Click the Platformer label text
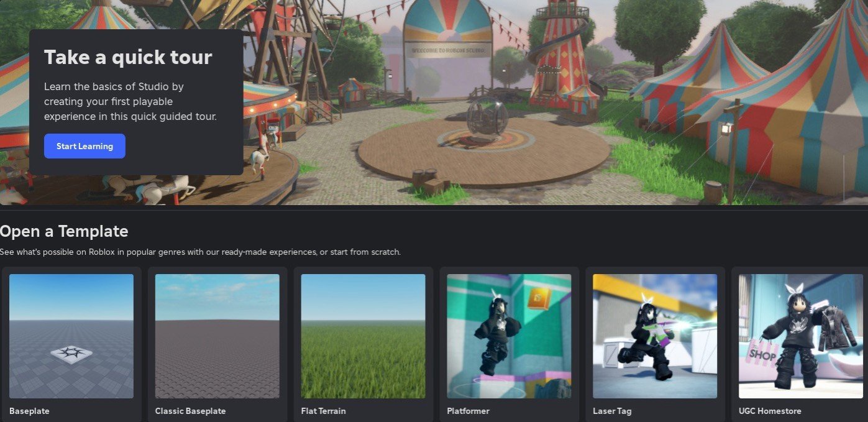 [x=468, y=411]
